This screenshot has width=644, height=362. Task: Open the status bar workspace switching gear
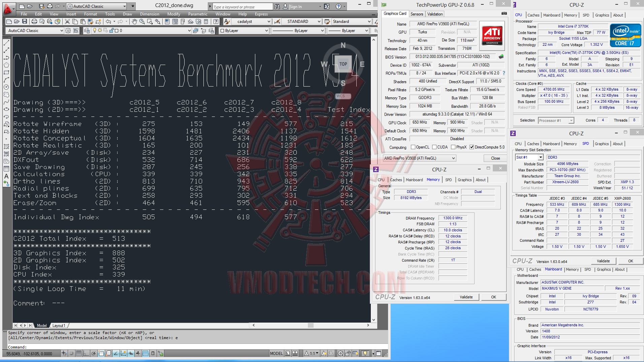(341, 353)
